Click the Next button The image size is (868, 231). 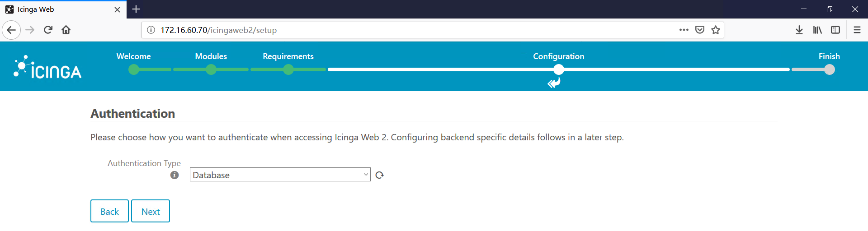151,211
